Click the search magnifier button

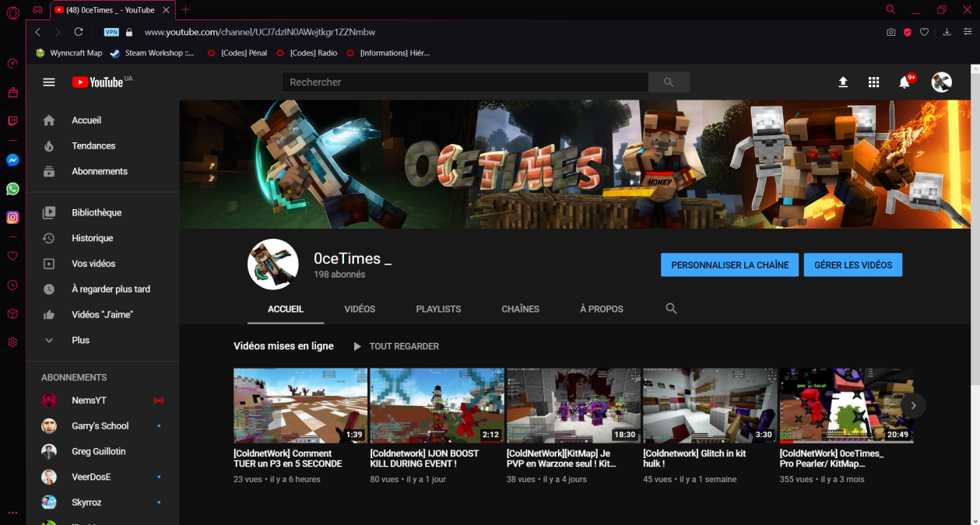coord(669,82)
